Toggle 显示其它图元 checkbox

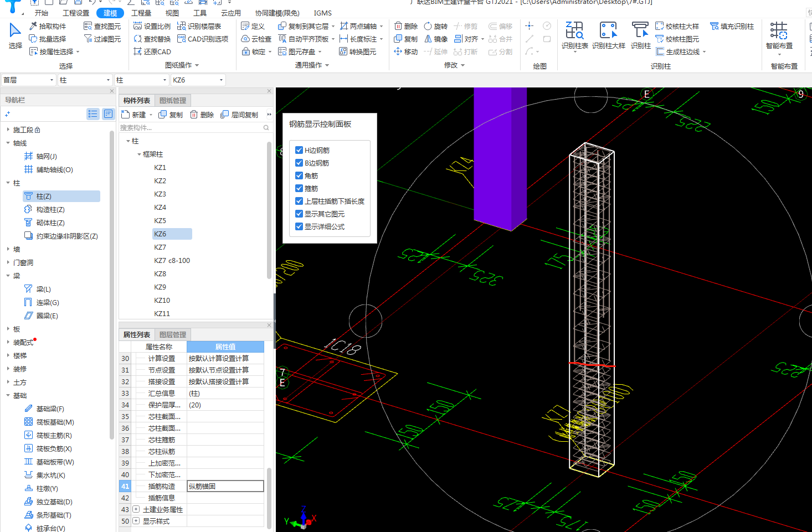point(299,214)
